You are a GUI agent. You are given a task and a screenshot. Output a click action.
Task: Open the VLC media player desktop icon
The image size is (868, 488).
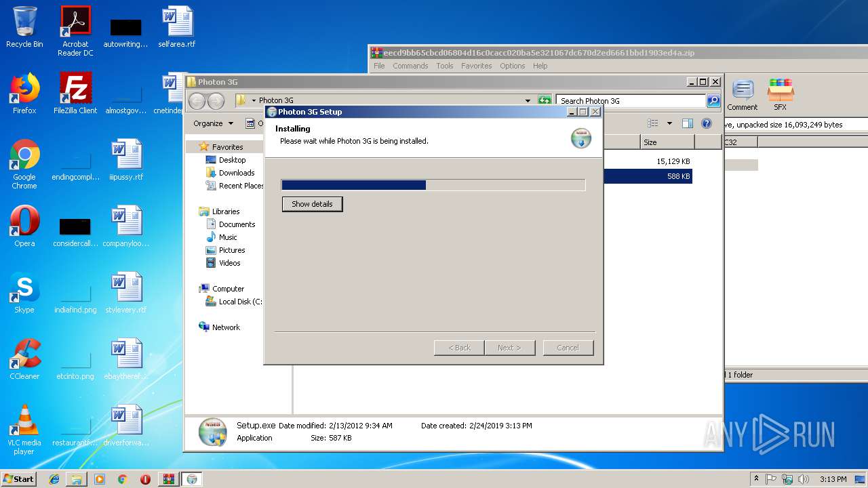point(24,430)
